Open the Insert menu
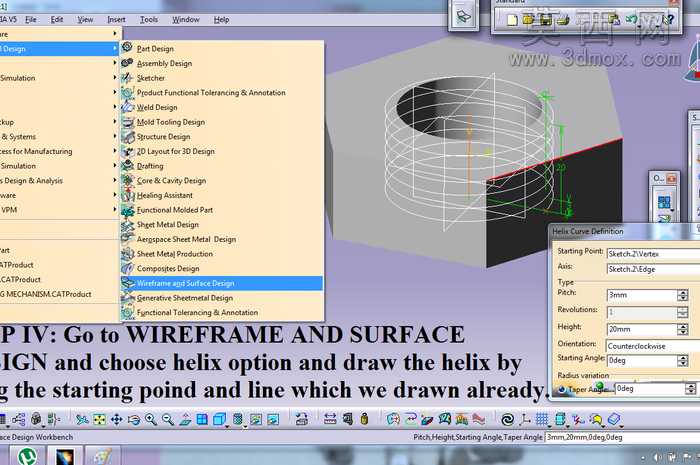This screenshot has width=700, height=465. tap(116, 19)
